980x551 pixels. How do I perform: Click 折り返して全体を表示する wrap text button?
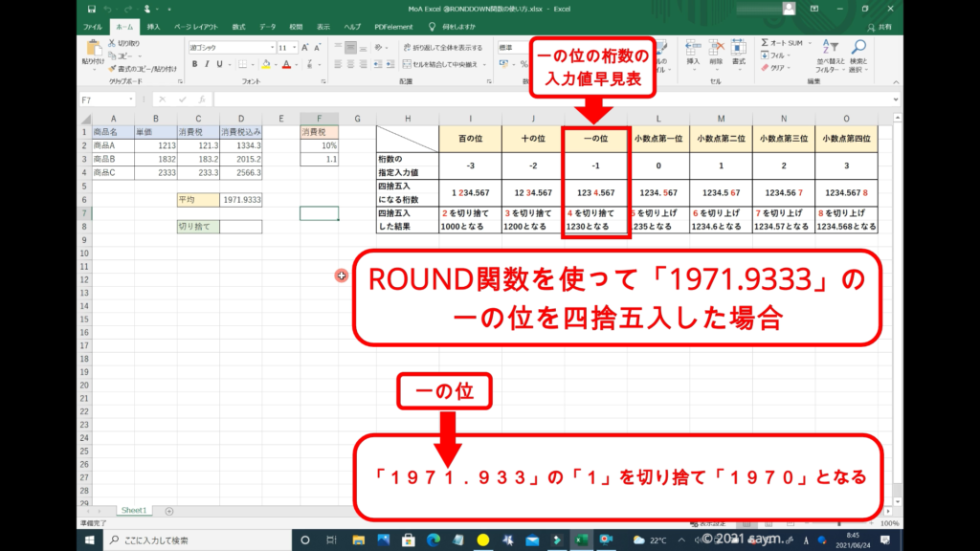[x=443, y=47]
